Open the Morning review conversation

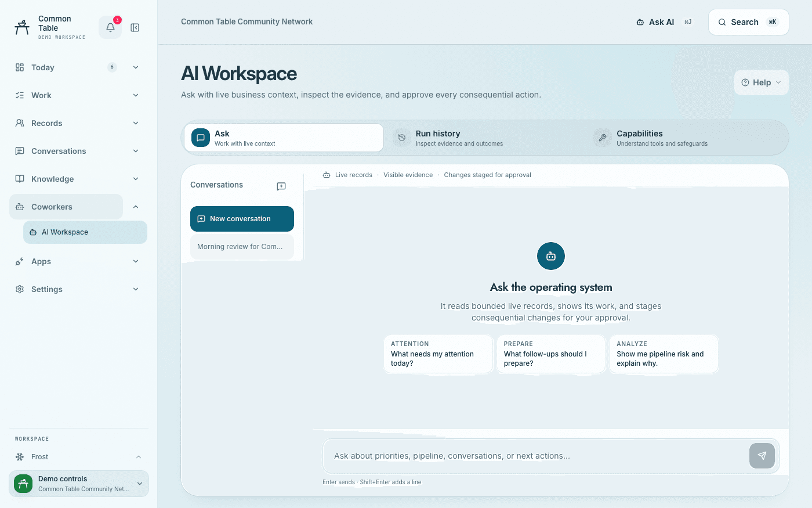242,247
